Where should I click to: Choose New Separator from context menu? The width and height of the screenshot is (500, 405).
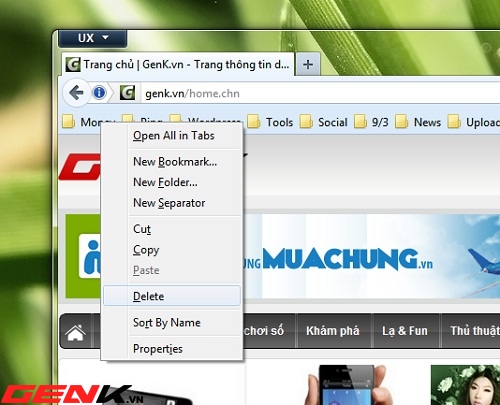(x=172, y=203)
